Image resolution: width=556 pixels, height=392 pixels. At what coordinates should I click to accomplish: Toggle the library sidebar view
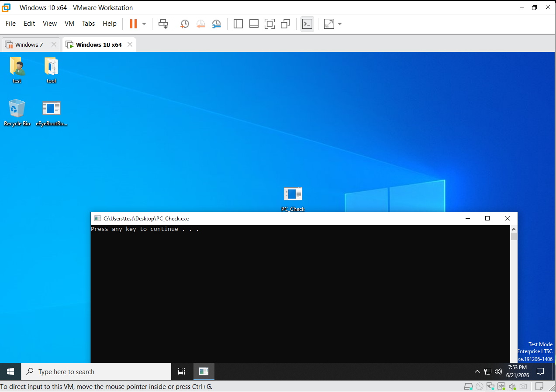(x=238, y=24)
